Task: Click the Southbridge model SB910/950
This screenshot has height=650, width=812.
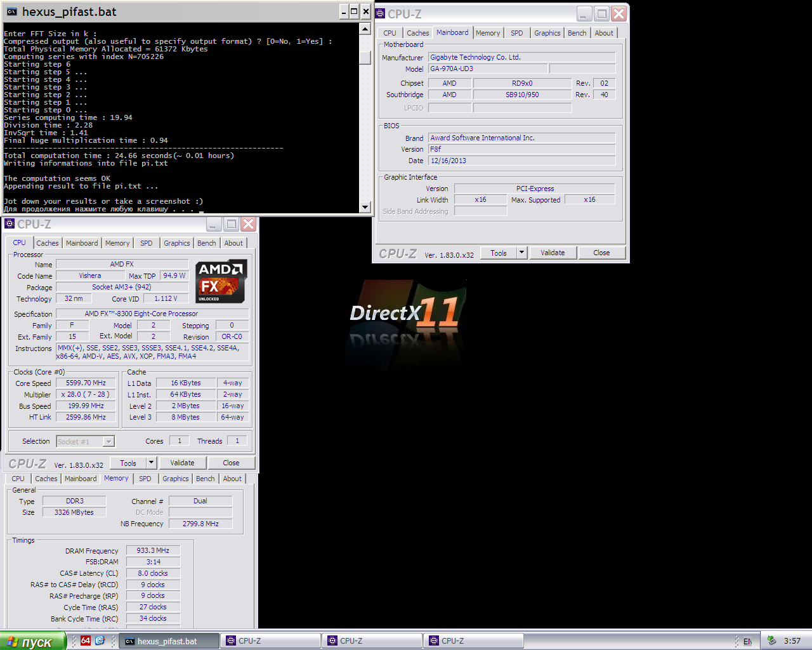Action: (x=522, y=95)
